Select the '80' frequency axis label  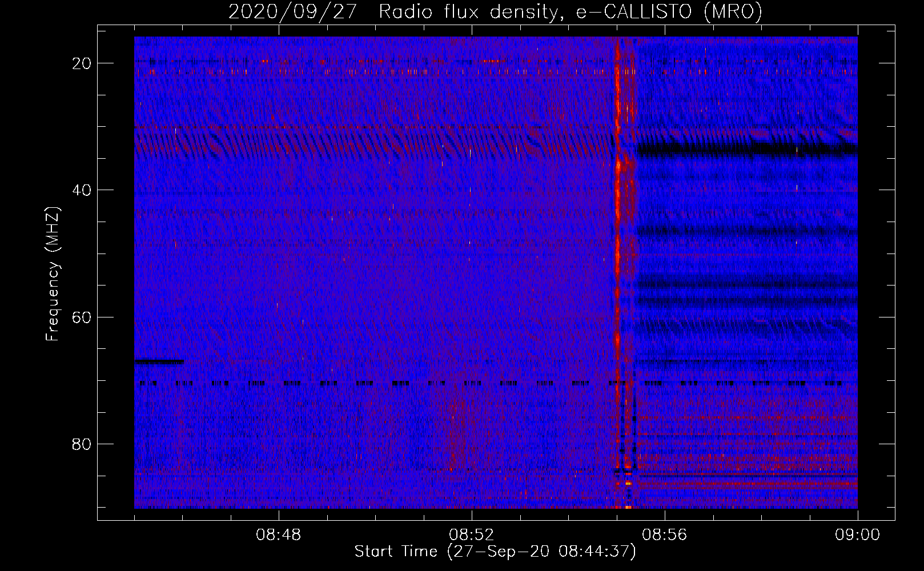click(x=82, y=444)
